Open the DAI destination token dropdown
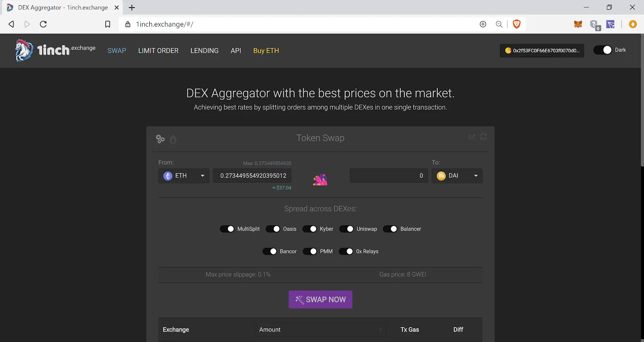644x342 pixels. click(457, 176)
